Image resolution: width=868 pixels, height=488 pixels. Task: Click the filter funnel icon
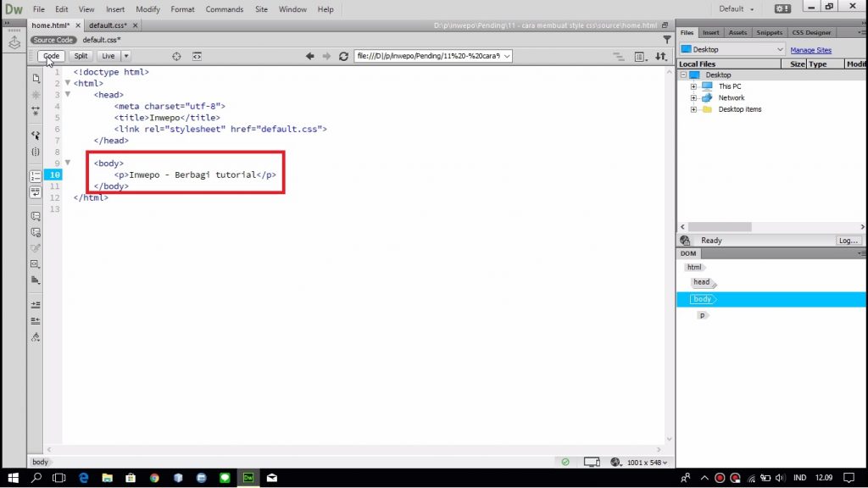pyautogui.click(x=667, y=40)
